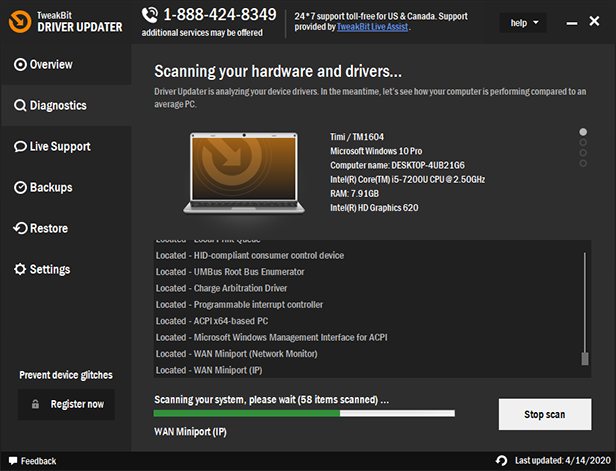This screenshot has width=616, height=471.
Task: Select the first filled slide indicator dot
Action: tap(583, 132)
